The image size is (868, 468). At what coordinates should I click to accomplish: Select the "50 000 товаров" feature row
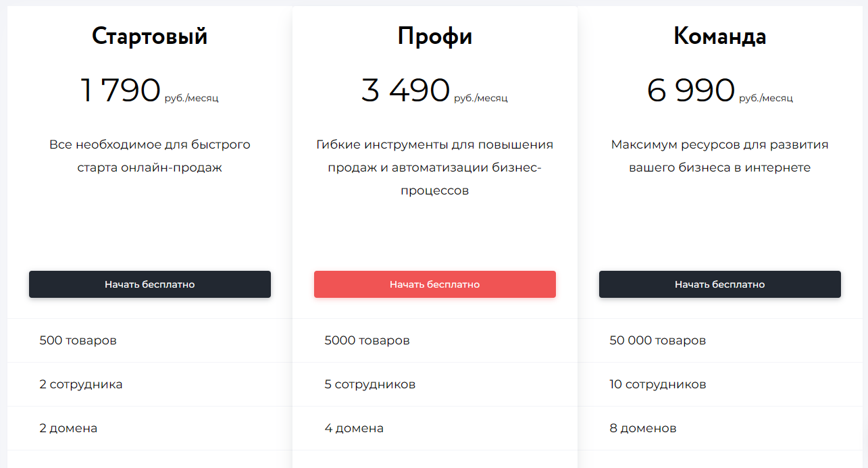tap(657, 340)
